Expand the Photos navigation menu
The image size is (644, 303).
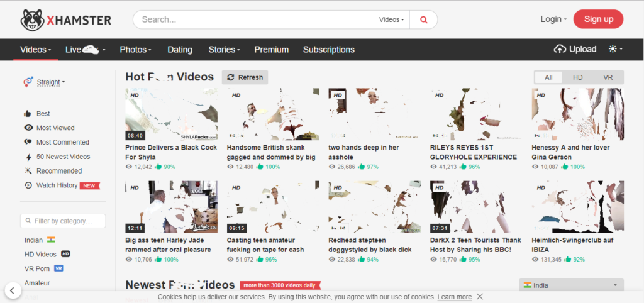click(x=136, y=50)
